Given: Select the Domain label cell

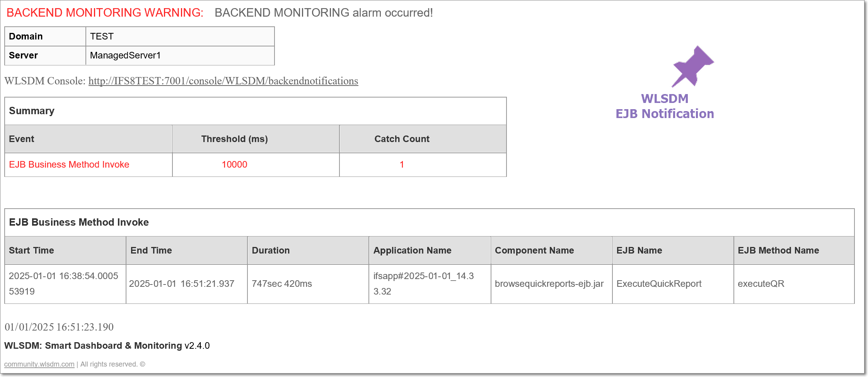Looking at the screenshot, I should [x=45, y=36].
